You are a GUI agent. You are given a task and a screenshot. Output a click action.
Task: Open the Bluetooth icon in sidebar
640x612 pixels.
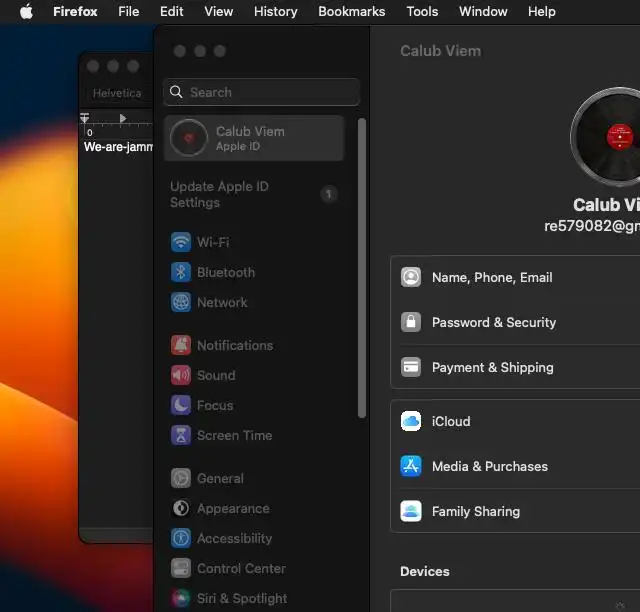181,272
